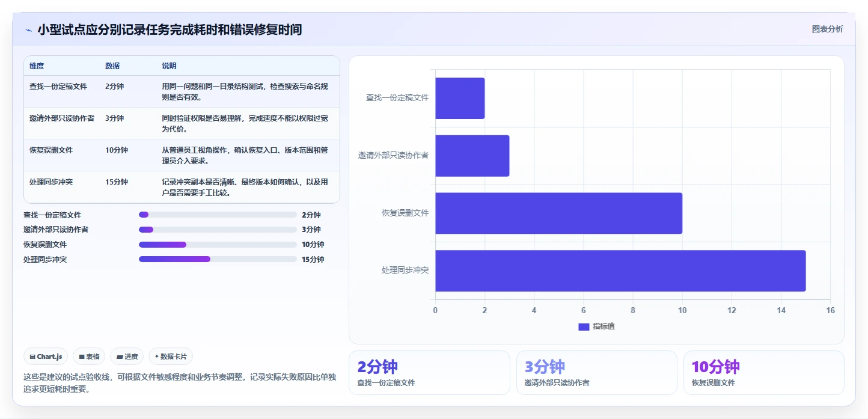The height and width of the screenshot is (419, 868).
Task: Click the 表格 tag chip
Action: tap(89, 356)
